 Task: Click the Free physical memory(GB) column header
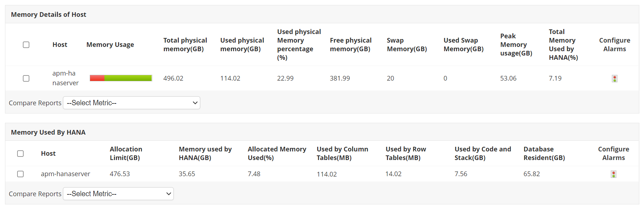(350, 45)
